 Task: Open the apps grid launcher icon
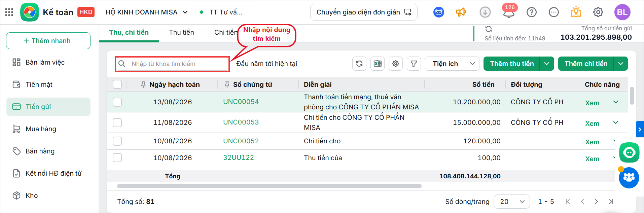(x=9, y=12)
